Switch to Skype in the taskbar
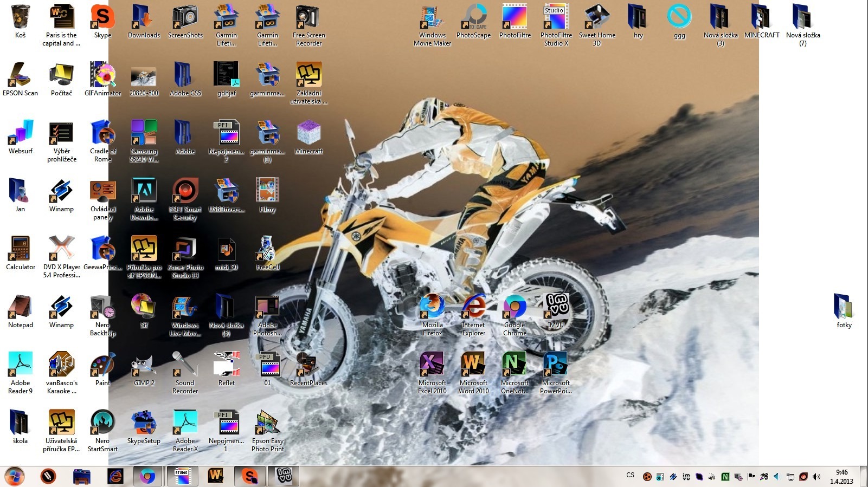This screenshot has width=868, height=487. (249, 476)
